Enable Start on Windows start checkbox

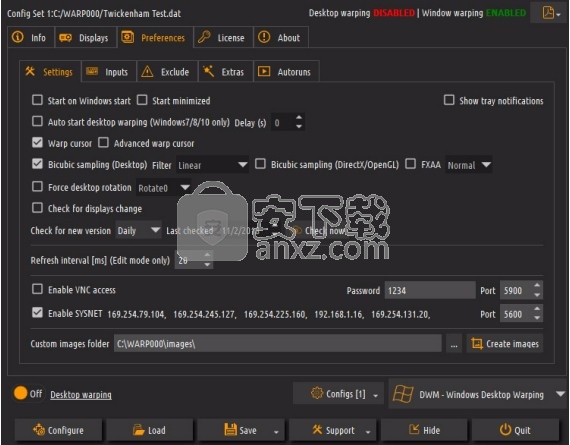click(x=37, y=100)
